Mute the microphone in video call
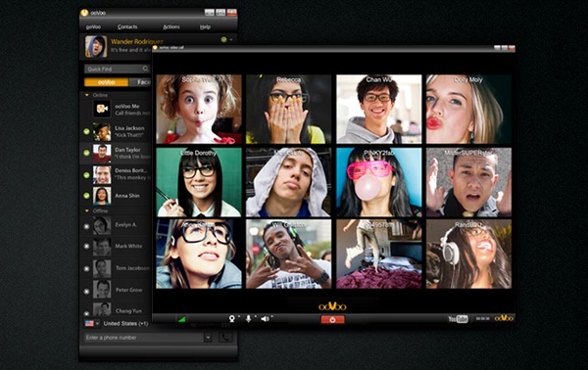Screen dimensions: 588x370 [x=248, y=319]
